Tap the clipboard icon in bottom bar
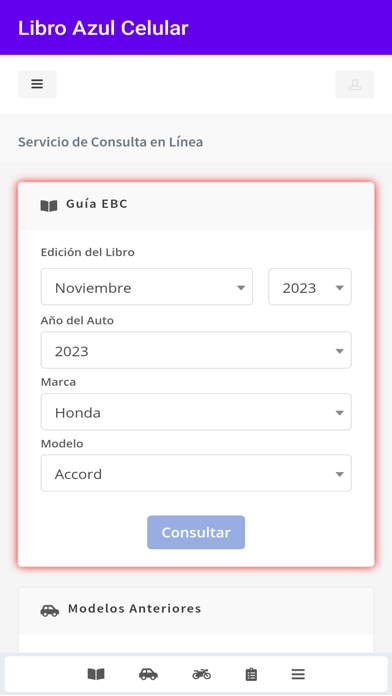392x696 pixels. (251, 674)
